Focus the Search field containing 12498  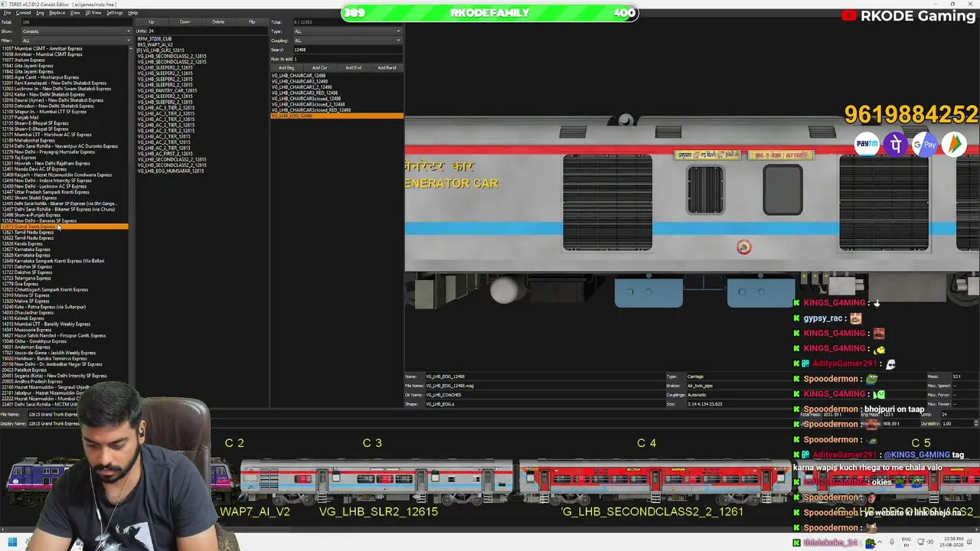pos(348,50)
